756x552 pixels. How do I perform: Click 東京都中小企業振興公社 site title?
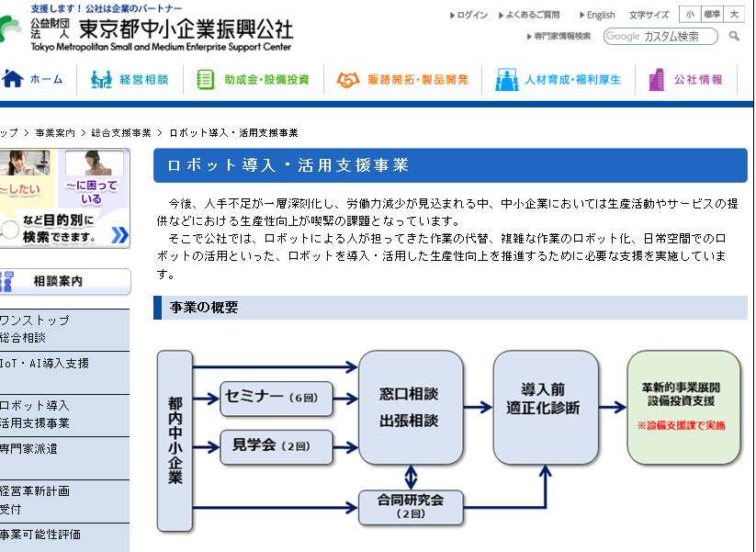coord(186,28)
